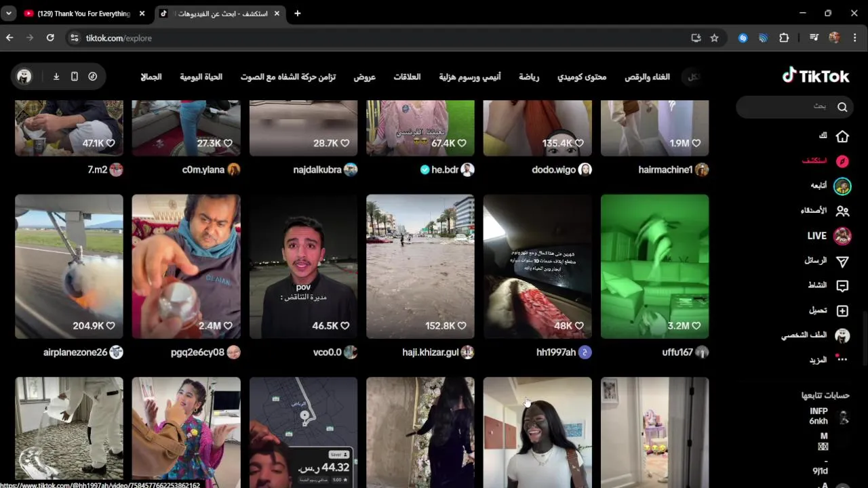Open the Activity inbox icon
This screenshot has height=488, width=868.
[x=842, y=285]
